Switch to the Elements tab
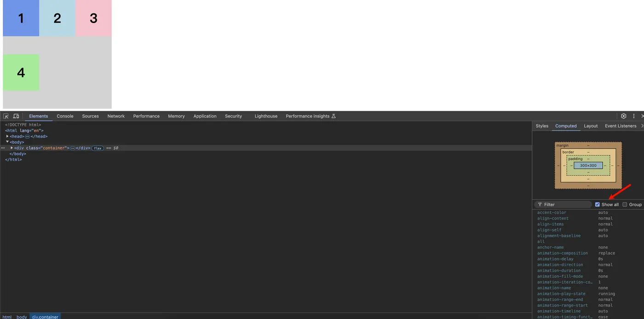The width and height of the screenshot is (644, 319). click(39, 116)
